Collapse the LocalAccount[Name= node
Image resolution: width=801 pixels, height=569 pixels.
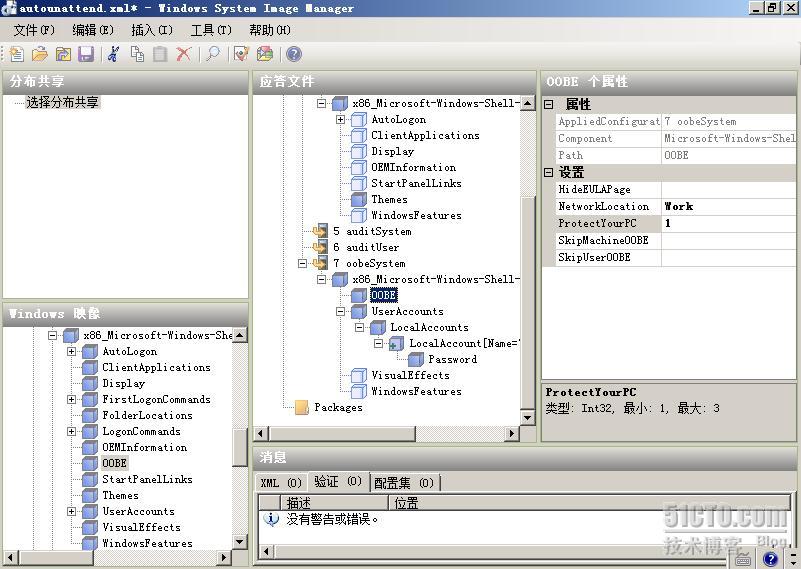tap(378, 343)
